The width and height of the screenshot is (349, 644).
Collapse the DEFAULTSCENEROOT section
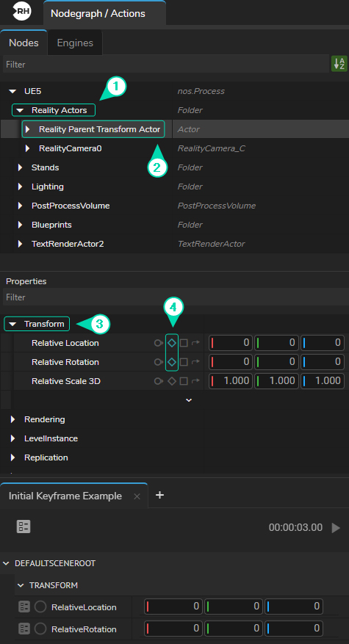7,563
